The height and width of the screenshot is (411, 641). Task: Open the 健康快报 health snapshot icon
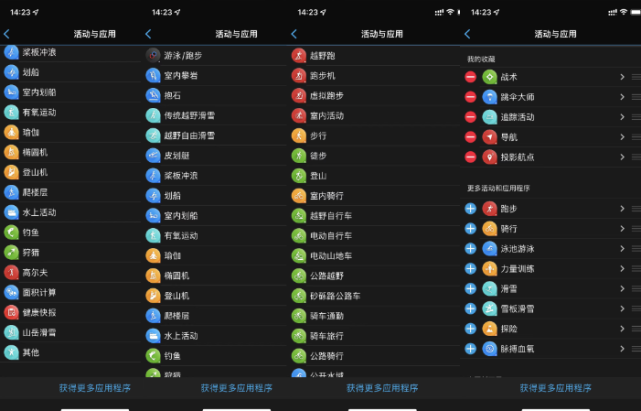tap(11, 312)
